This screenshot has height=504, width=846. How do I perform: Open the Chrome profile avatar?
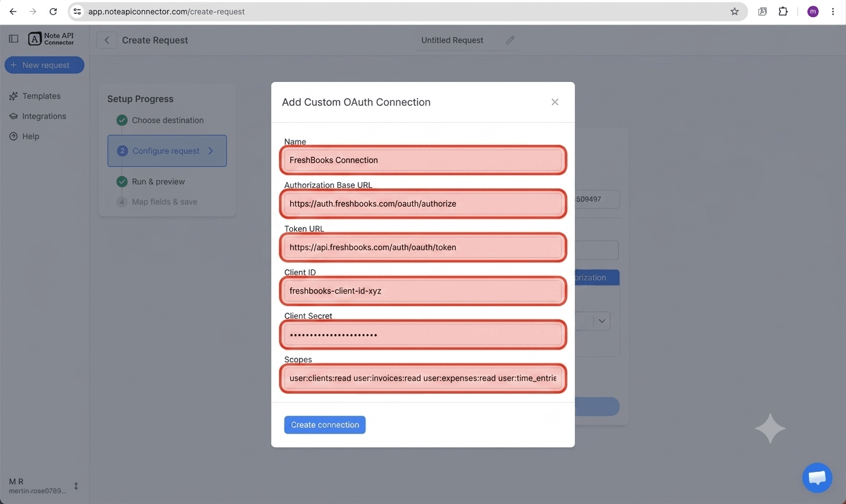pyautogui.click(x=813, y=11)
